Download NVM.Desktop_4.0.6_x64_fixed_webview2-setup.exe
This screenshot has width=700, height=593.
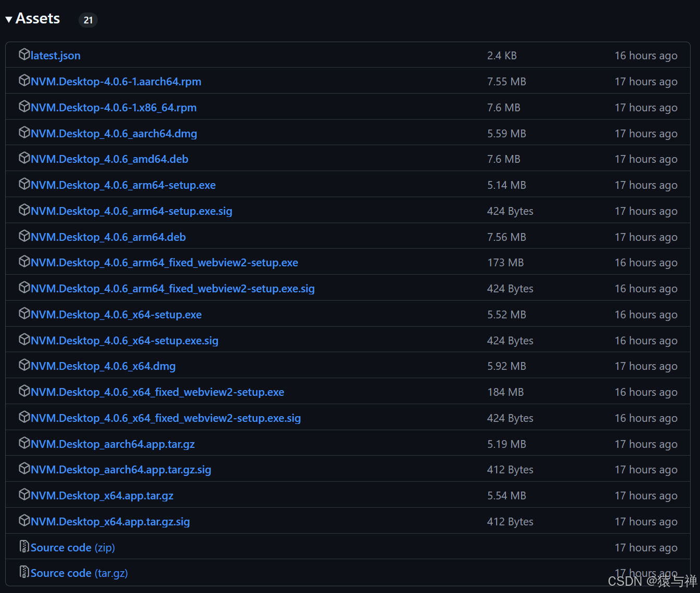coord(158,392)
